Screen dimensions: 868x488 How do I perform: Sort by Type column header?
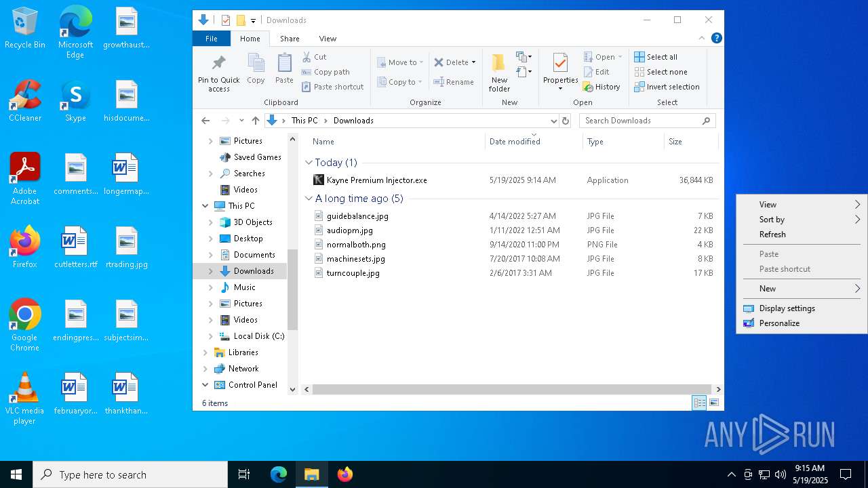pyautogui.click(x=623, y=142)
